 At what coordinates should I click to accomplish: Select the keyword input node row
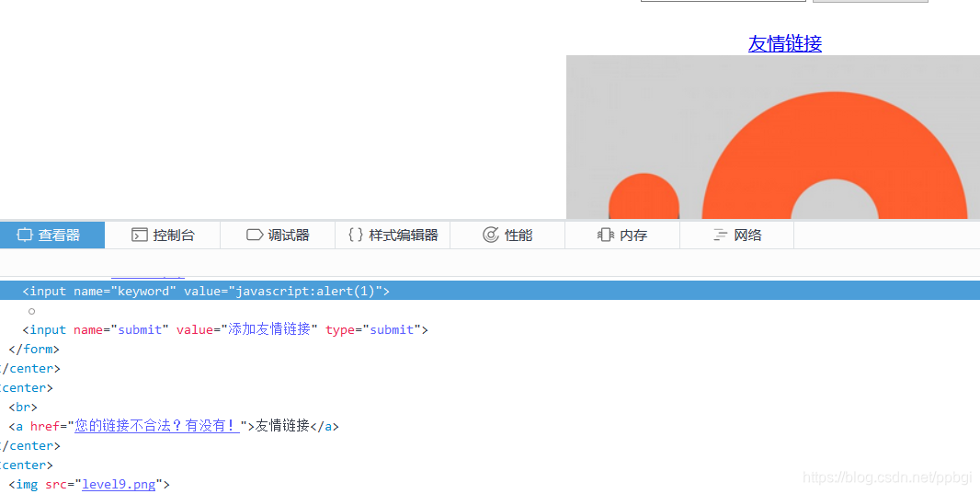tap(490, 291)
